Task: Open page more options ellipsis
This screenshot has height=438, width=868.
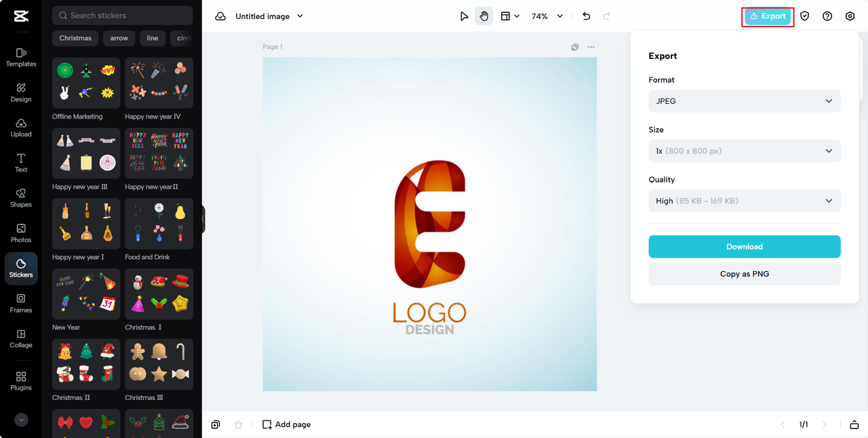Action: point(591,47)
